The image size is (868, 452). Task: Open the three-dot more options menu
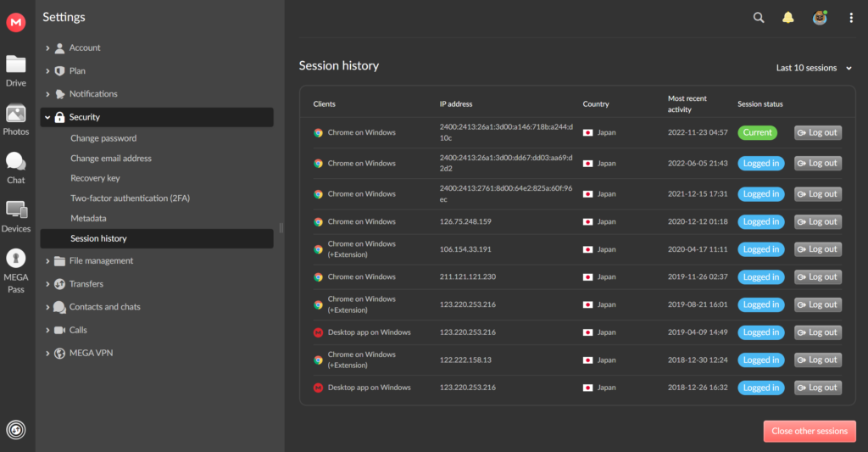(851, 18)
